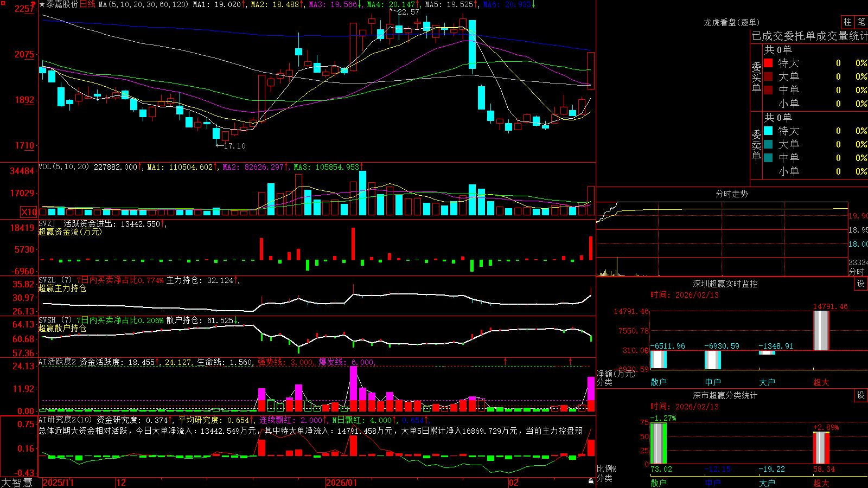Click the 爆发线: 6.000 label

click(x=347, y=362)
